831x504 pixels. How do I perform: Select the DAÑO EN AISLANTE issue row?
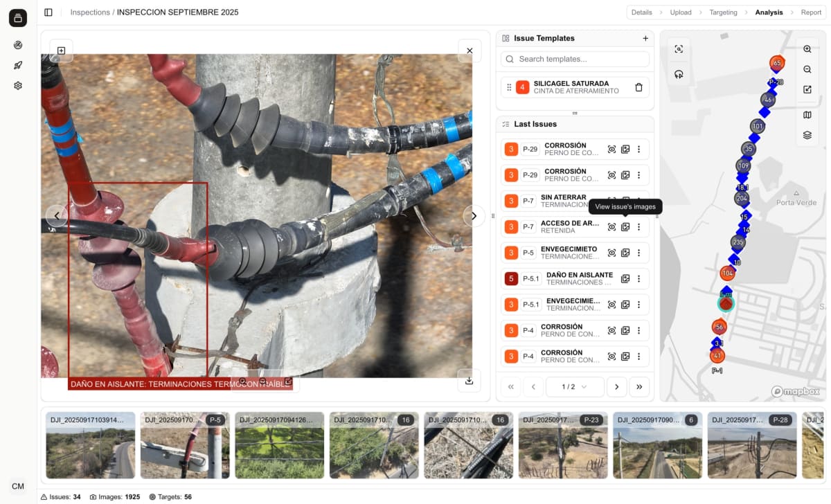575,279
